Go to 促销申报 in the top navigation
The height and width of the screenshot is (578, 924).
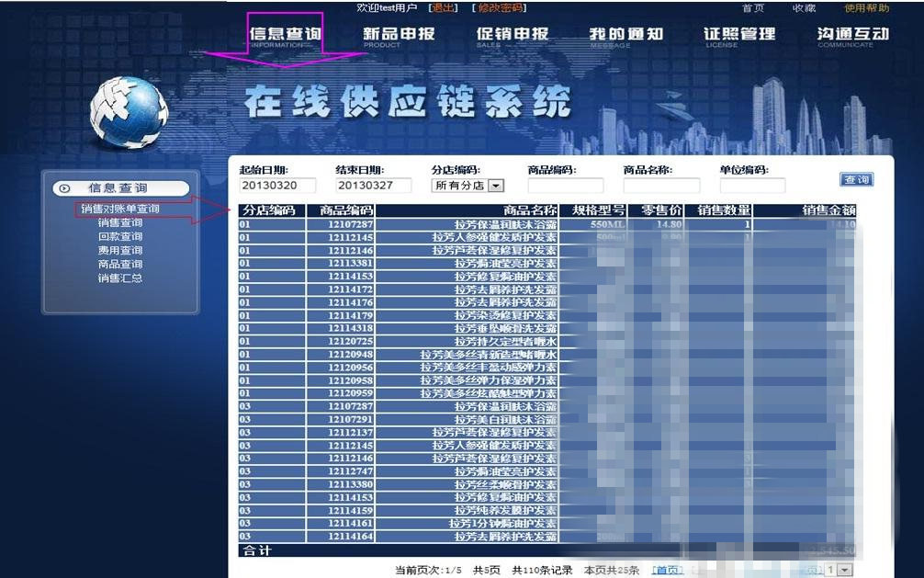(512, 35)
